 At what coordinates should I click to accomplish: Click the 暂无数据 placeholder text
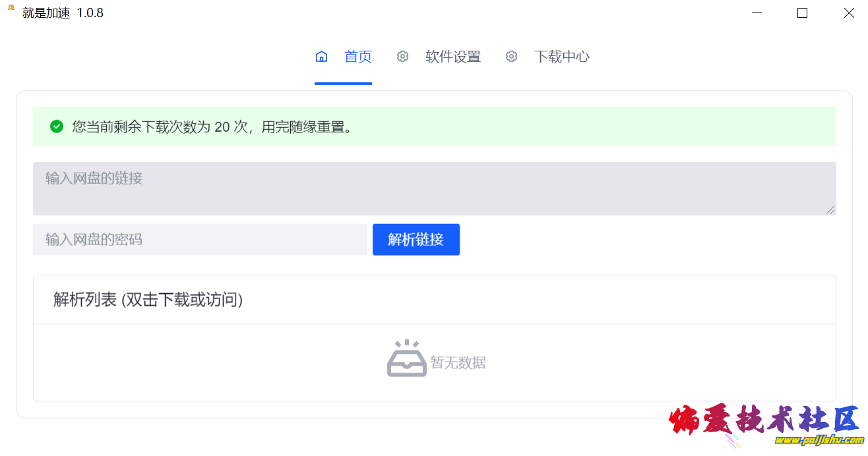click(x=458, y=362)
